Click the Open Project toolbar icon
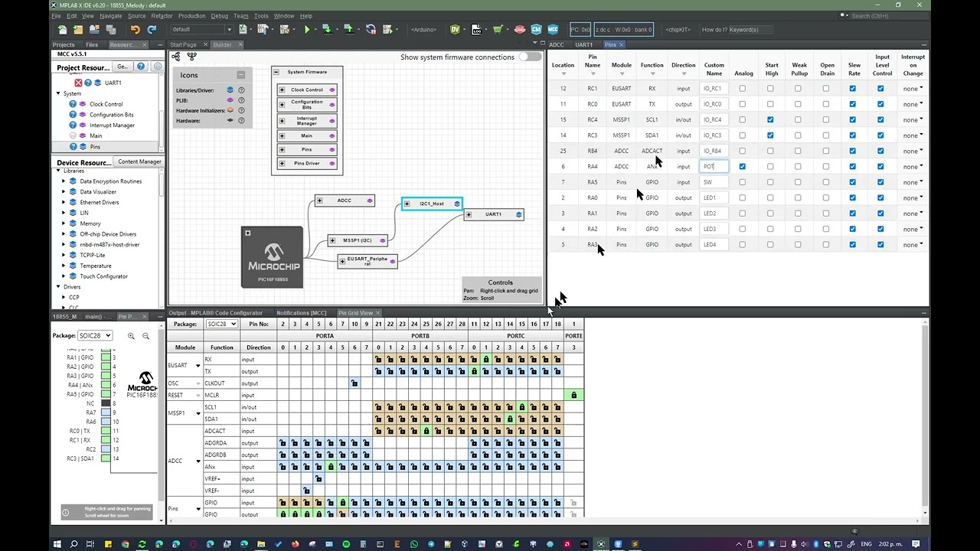Image resolution: width=980 pixels, height=551 pixels. click(95, 30)
